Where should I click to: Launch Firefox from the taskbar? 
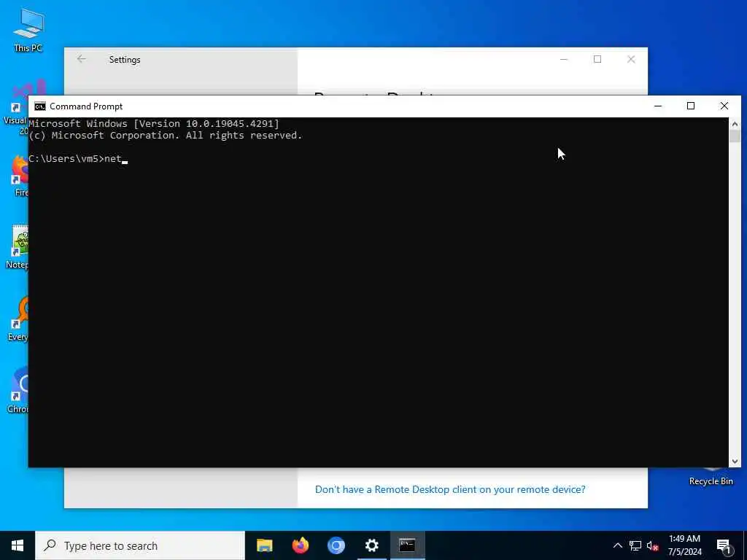click(300, 545)
